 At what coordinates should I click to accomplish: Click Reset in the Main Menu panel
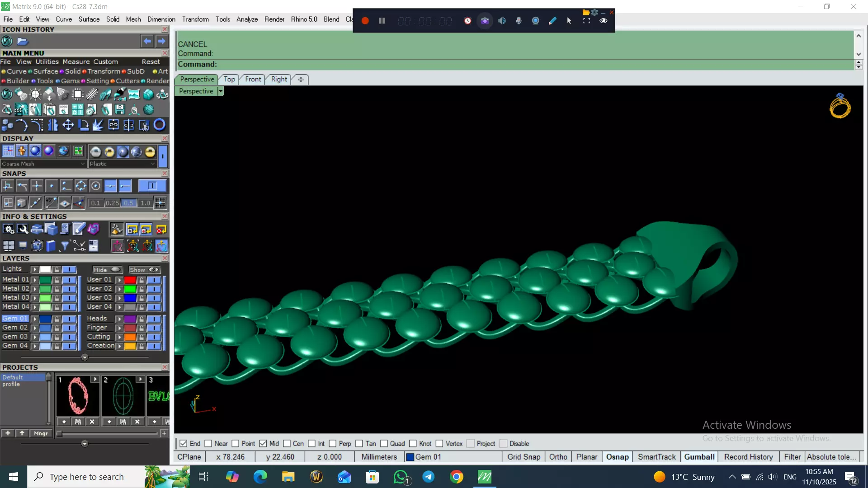151,62
